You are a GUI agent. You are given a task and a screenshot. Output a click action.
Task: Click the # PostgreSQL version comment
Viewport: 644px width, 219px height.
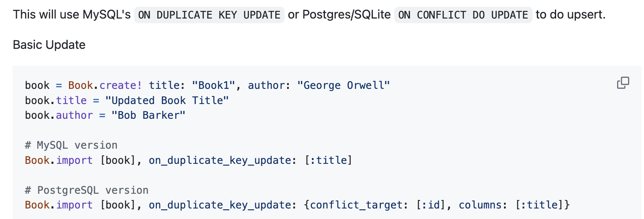click(87, 190)
